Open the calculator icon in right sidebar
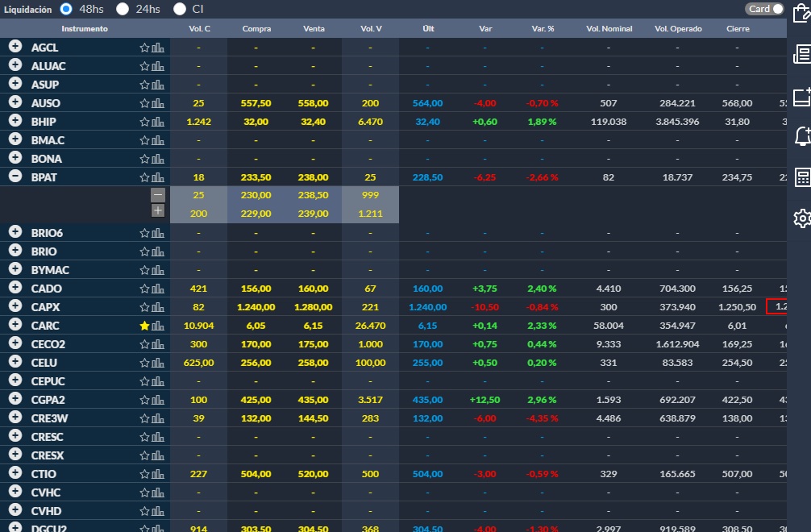 [x=802, y=177]
